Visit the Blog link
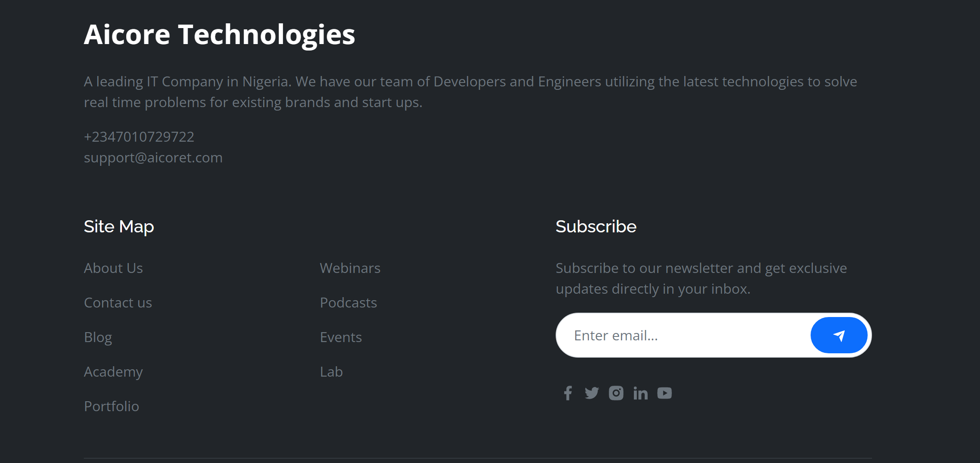The image size is (980, 463). click(98, 337)
